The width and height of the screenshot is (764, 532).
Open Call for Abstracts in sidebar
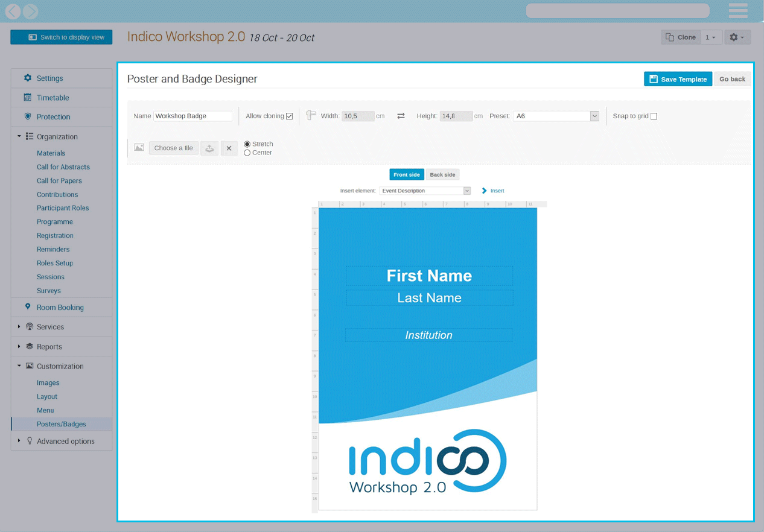tap(63, 167)
